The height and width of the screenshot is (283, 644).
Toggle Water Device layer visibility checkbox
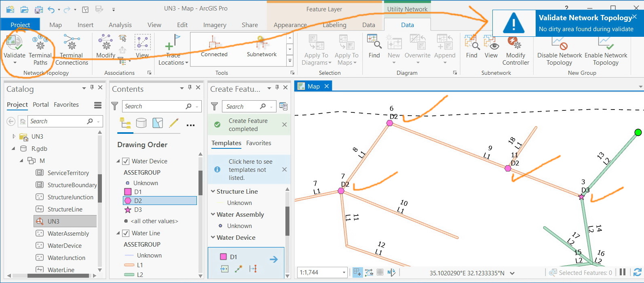click(126, 161)
